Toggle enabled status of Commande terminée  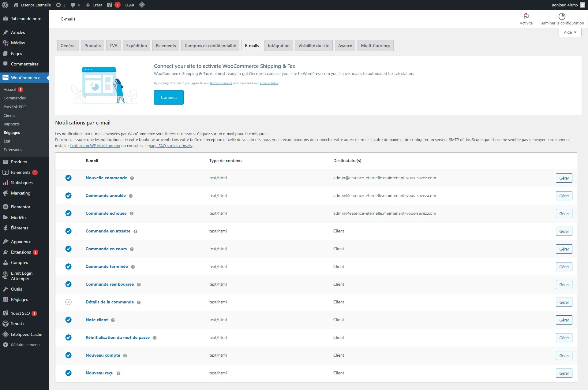[x=69, y=266]
